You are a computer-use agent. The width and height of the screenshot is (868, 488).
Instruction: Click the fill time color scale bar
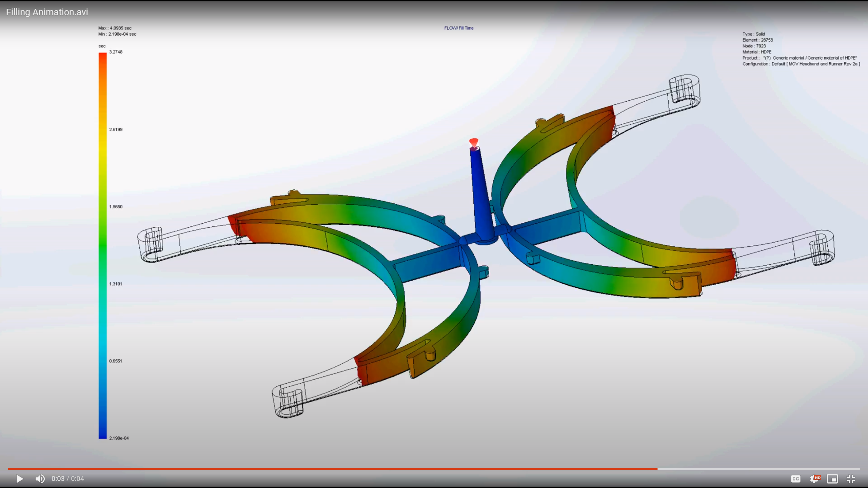(x=102, y=246)
